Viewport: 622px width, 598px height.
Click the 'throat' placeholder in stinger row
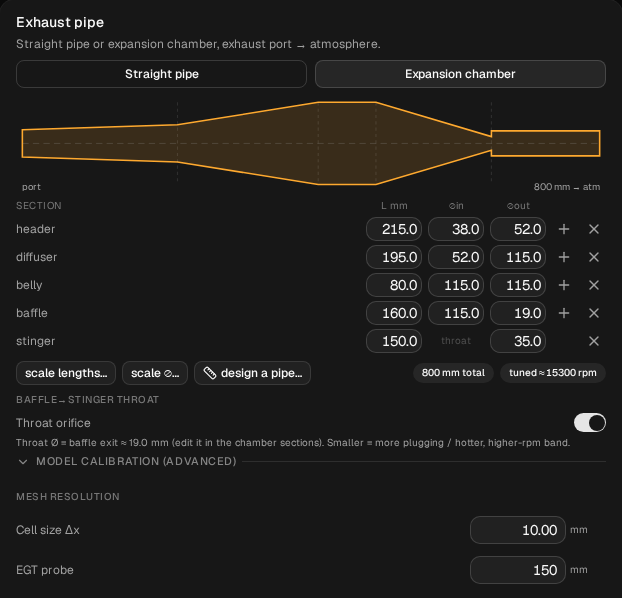click(456, 341)
